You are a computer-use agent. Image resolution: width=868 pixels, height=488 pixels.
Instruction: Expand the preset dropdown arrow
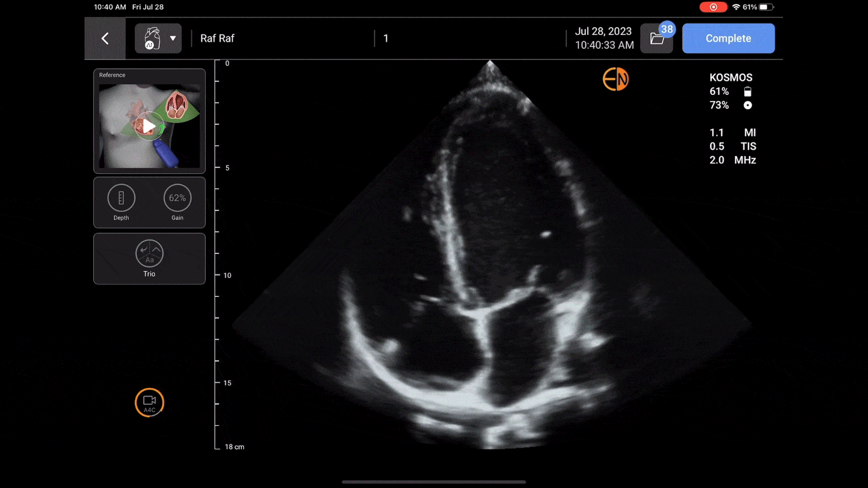[x=173, y=38]
